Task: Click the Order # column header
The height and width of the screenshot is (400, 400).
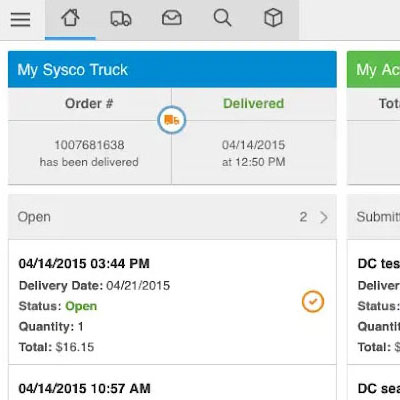Action: coord(89,104)
